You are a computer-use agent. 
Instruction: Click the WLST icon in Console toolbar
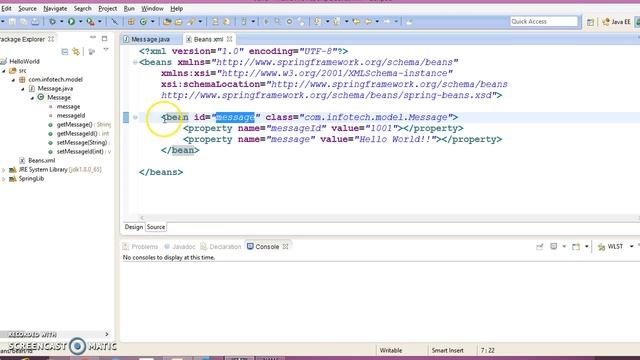tap(602, 247)
